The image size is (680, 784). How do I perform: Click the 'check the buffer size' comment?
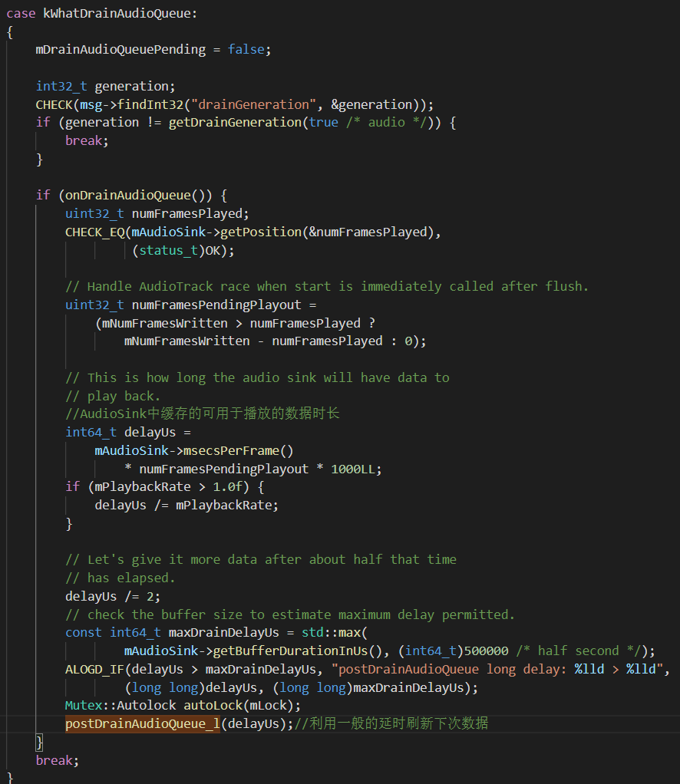pyautogui.click(x=290, y=614)
